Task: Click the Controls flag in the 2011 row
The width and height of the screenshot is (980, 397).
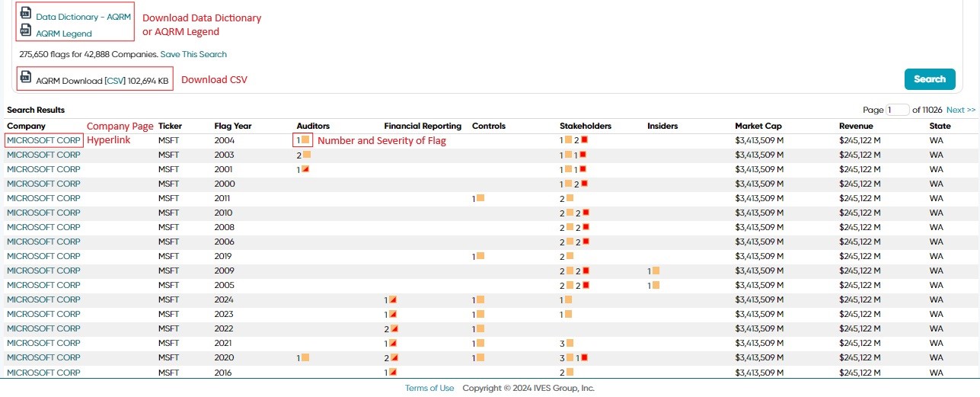Action: click(x=480, y=198)
